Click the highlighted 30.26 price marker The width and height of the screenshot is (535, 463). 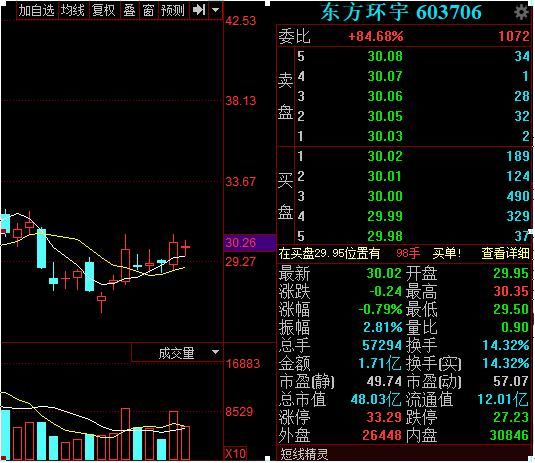249,243
